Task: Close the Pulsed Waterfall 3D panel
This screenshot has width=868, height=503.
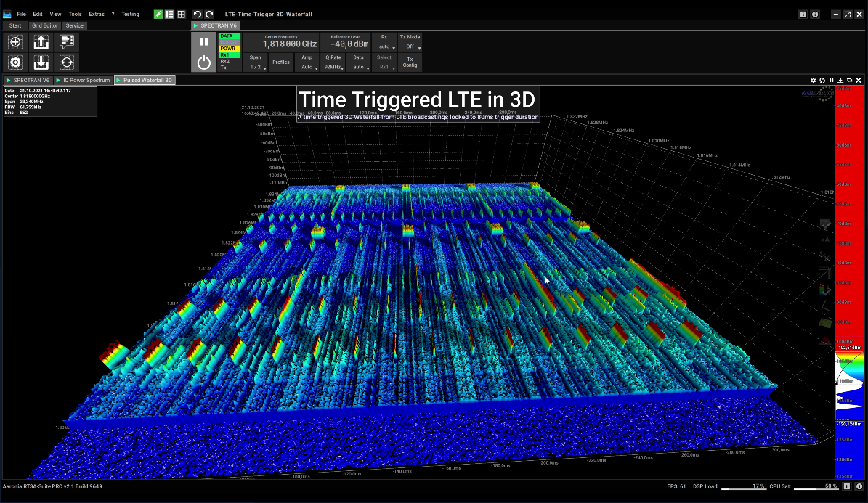Action: (x=859, y=81)
